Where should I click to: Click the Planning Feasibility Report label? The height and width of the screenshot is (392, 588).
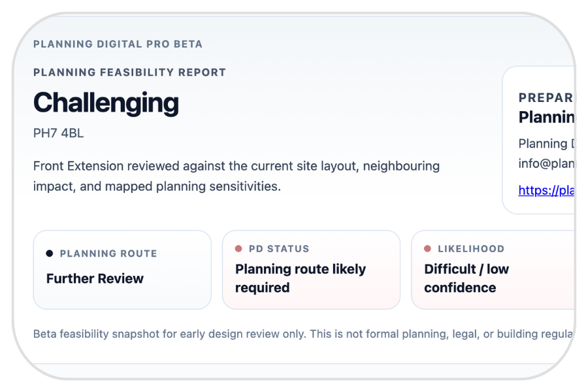(x=130, y=72)
